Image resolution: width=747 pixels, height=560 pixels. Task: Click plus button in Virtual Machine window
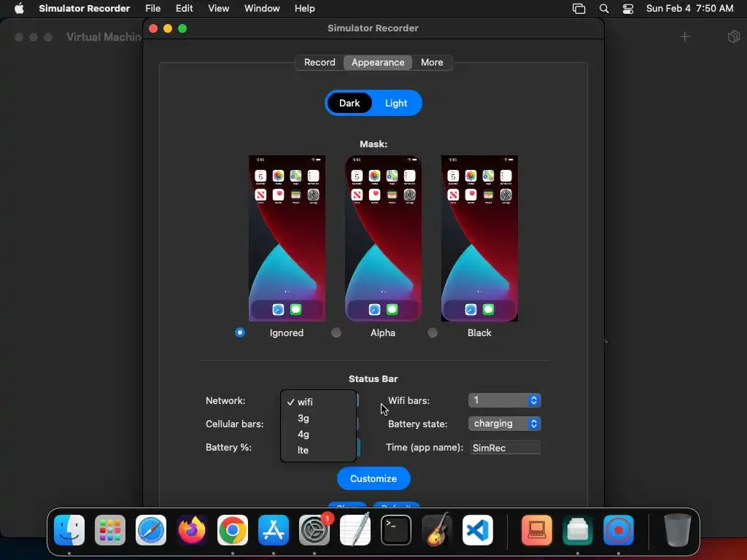pos(684,36)
